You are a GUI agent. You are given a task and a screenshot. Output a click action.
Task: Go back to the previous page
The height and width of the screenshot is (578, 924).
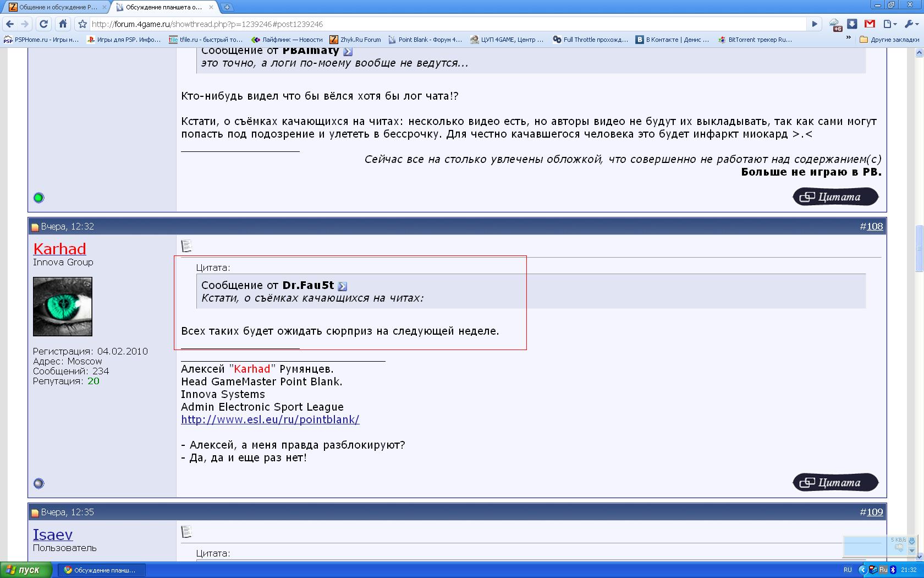tap(10, 24)
